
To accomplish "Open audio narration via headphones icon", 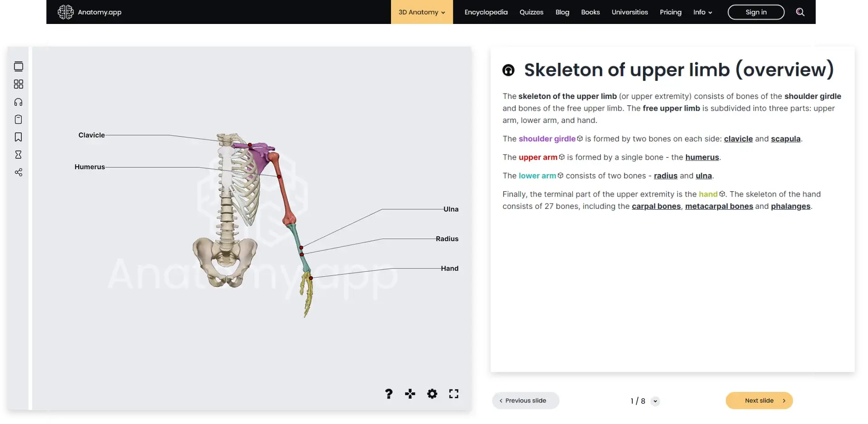I will [19, 102].
